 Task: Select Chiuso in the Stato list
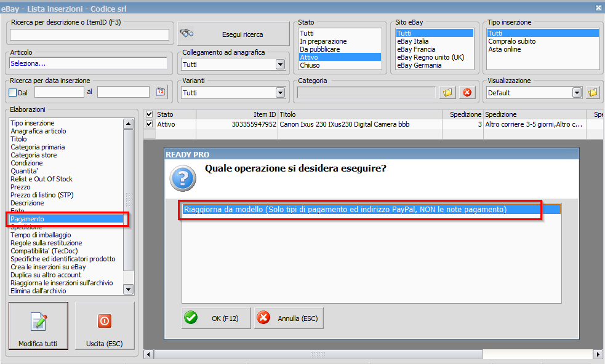(340, 65)
